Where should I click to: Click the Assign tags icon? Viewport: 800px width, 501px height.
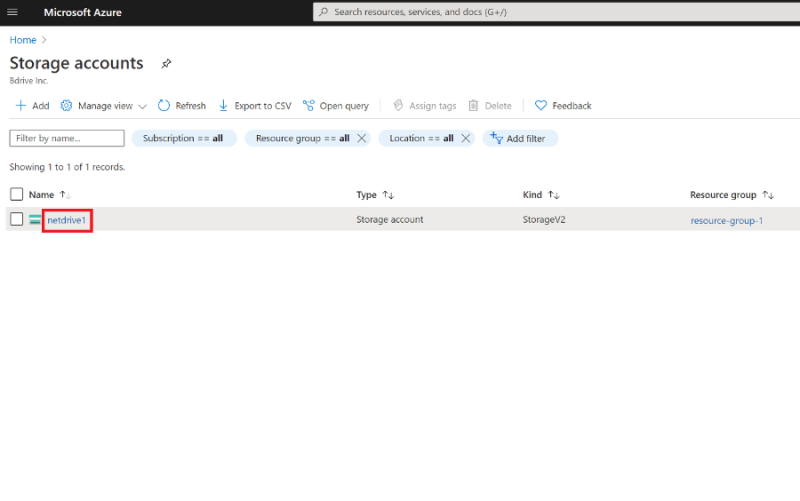click(x=398, y=106)
